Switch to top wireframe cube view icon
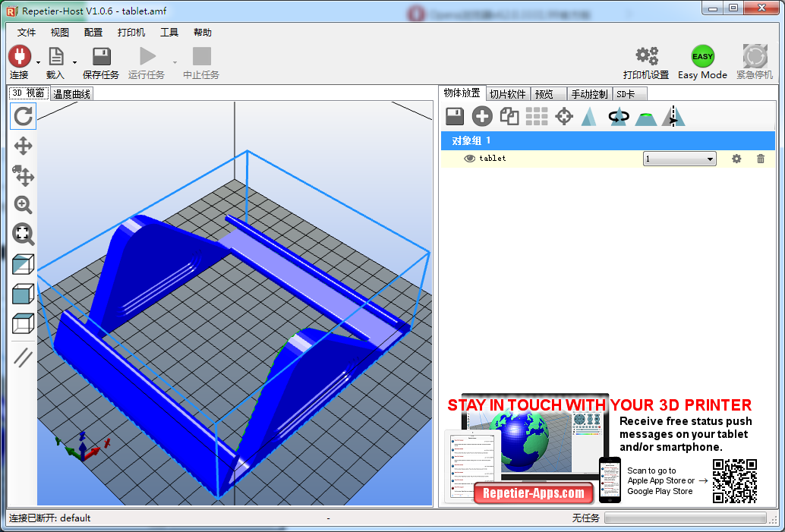785x532 pixels. pyautogui.click(x=23, y=323)
